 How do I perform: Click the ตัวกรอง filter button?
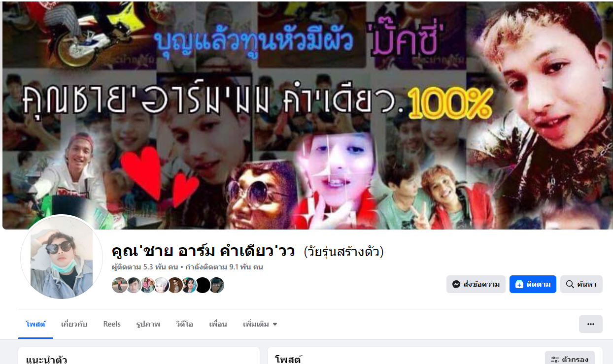[x=570, y=359]
